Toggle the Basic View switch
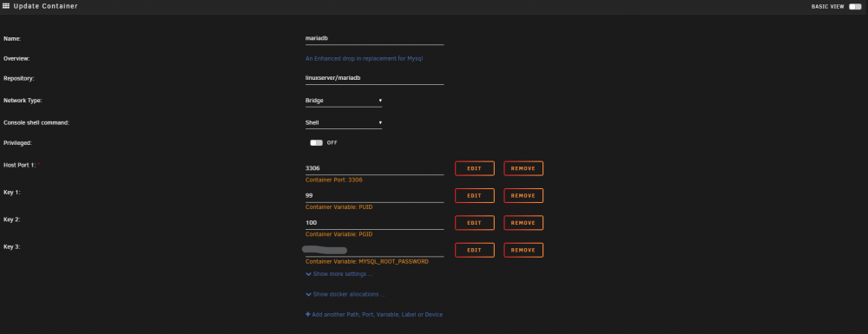 pyautogui.click(x=855, y=7)
